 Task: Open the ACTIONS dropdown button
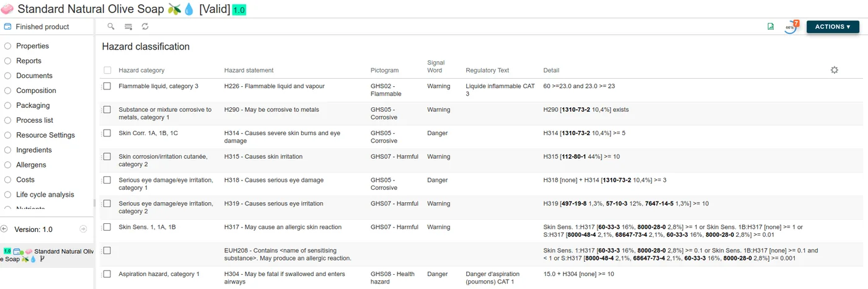pos(833,27)
